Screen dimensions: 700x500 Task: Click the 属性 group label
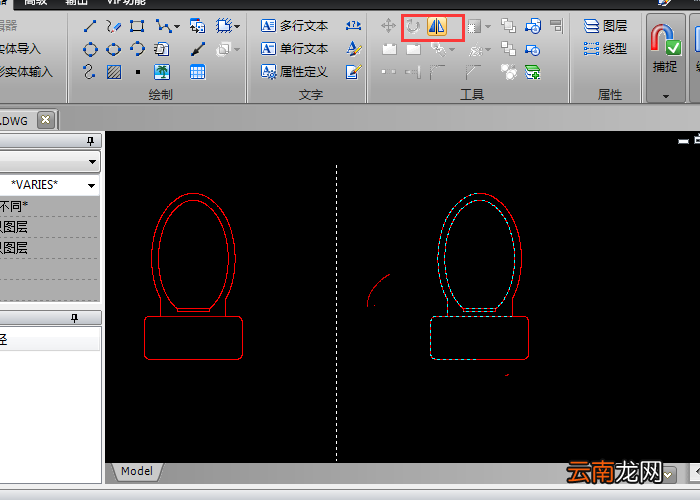tap(609, 95)
